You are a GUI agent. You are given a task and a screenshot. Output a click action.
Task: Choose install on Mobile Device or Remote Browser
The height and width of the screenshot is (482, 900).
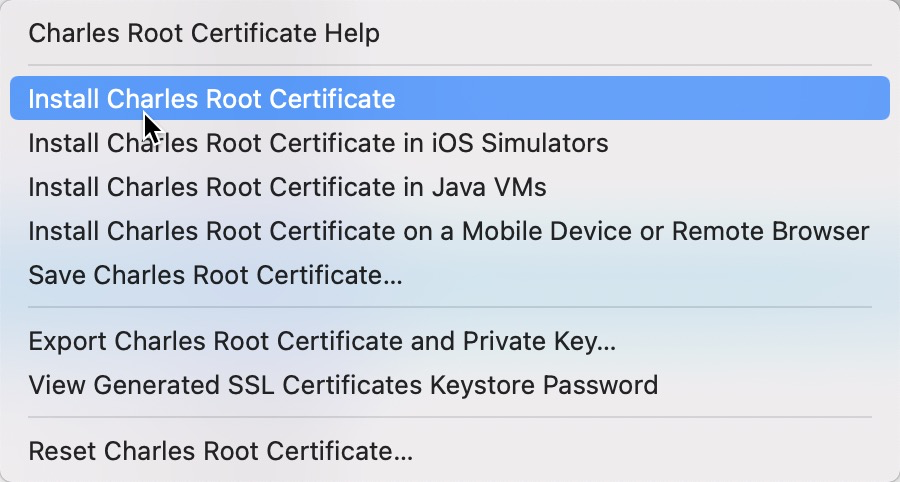[x=448, y=231]
